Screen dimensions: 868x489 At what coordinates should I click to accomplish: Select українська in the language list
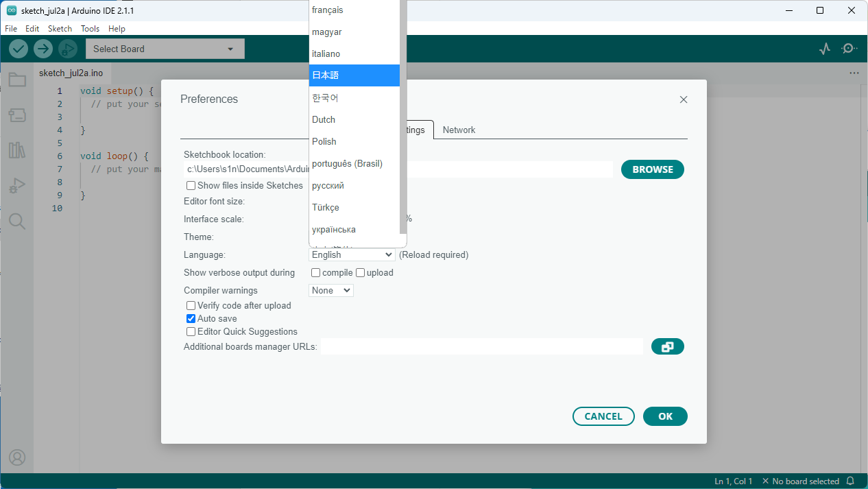coord(354,230)
